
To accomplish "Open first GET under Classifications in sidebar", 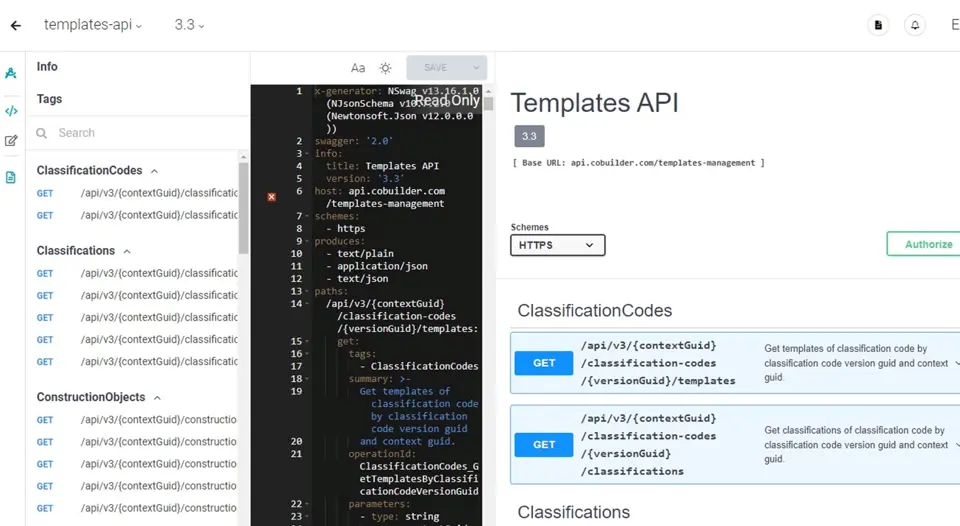I will tap(137, 273).
